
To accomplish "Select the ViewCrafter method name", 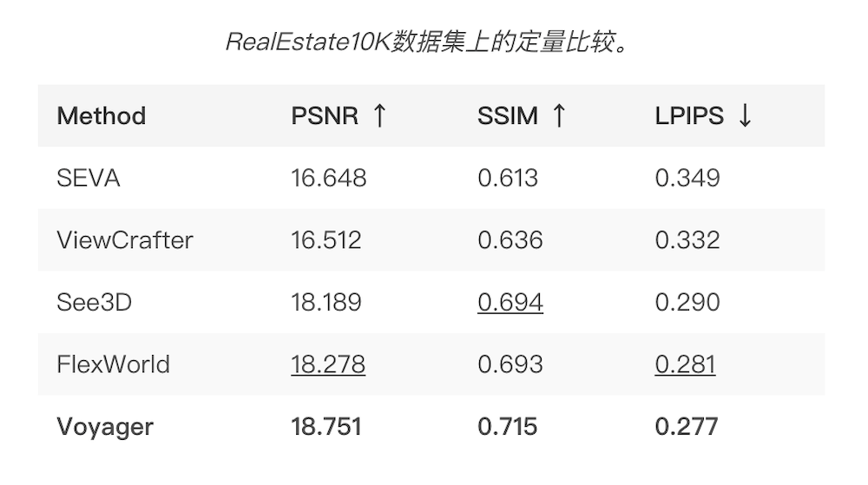I will point(124,240).
